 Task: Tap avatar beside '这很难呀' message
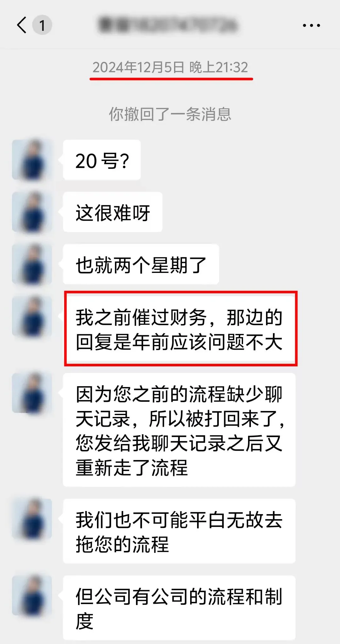click(x=32, y=212)
